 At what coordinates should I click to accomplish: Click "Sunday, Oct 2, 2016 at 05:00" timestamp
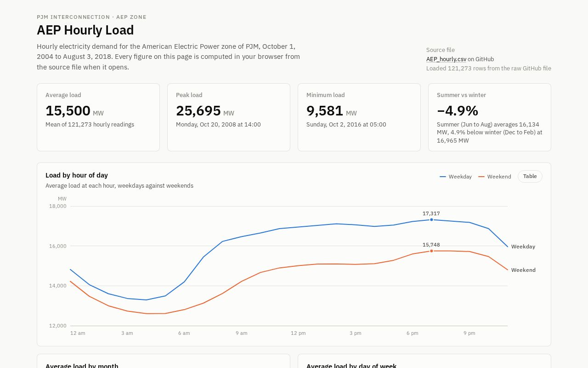[x=346, y=124]
